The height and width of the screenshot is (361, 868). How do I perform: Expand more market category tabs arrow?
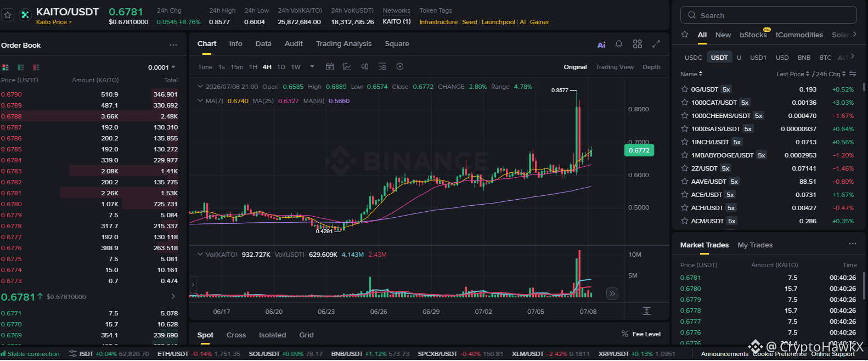coord(854,34)
